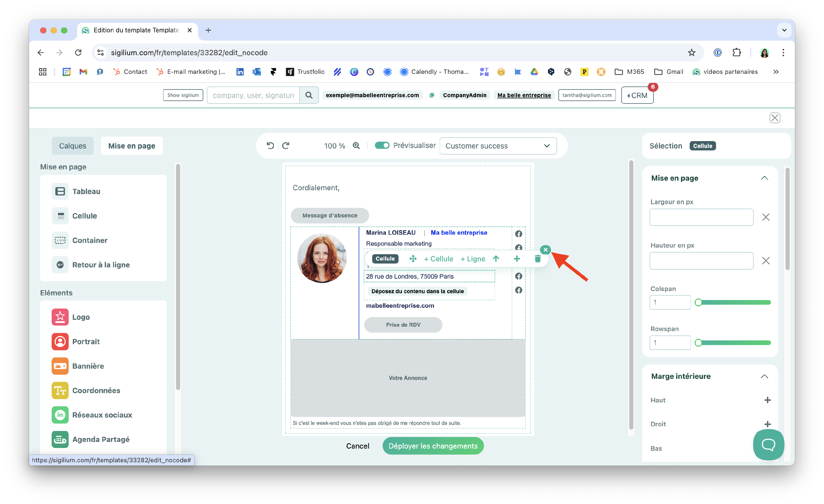The height and width of the screenshot is (504, 824).
Task: Click the Largeur en px input field
Action: click(701, 217)
